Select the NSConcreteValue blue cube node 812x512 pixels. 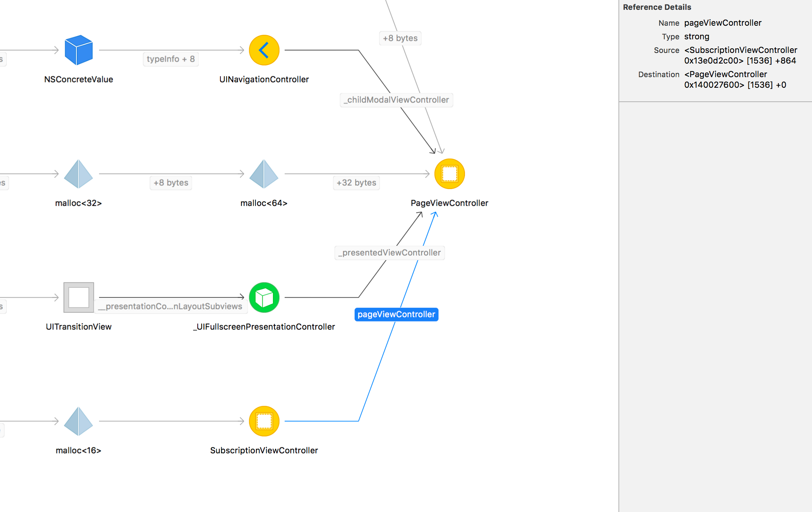[x=79, y=50]
